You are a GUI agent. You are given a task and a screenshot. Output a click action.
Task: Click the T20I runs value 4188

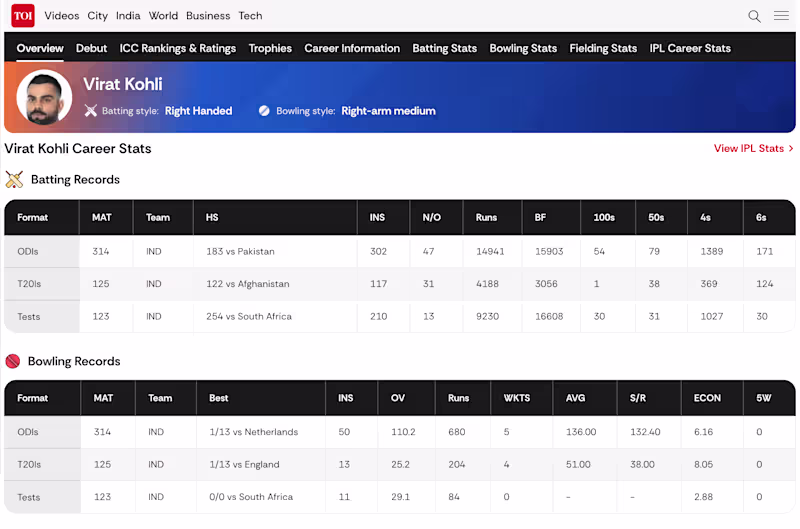point(487,284)
